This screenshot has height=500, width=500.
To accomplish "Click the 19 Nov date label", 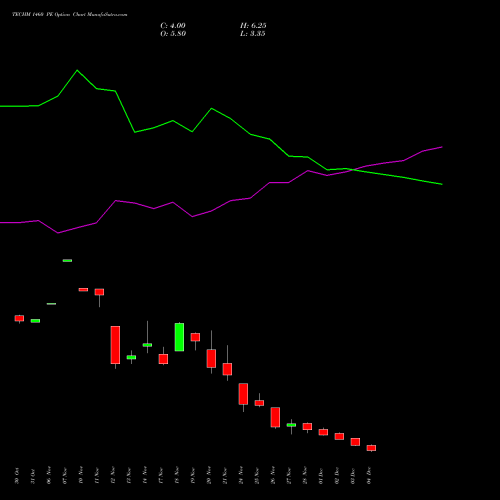I will click(x=193, y=476).
